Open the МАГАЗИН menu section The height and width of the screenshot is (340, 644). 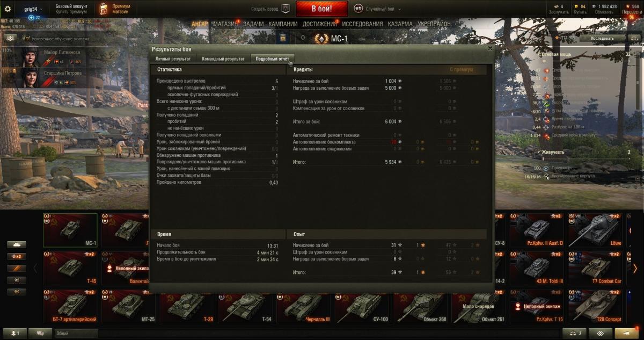(x=225, y=24)
